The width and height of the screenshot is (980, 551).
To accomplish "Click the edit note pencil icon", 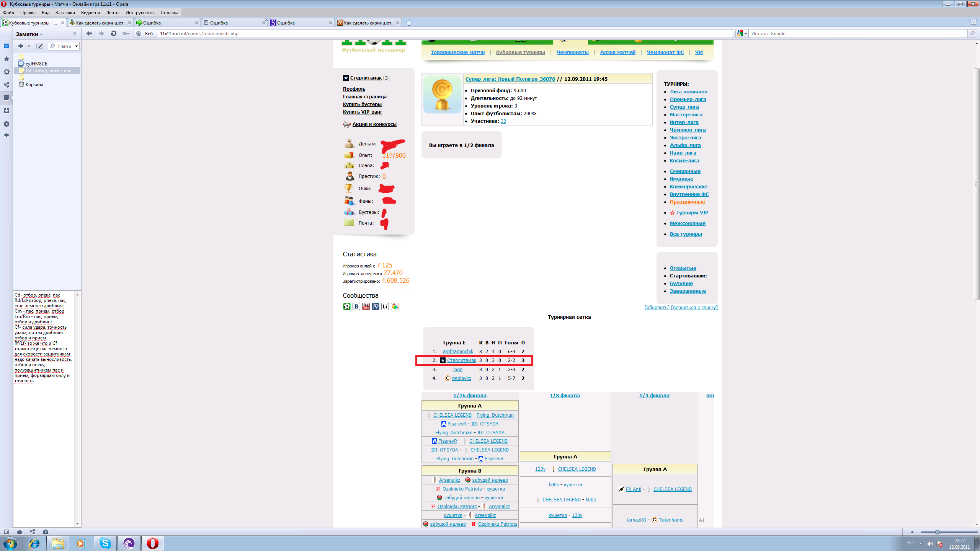I will pos(39,46).
